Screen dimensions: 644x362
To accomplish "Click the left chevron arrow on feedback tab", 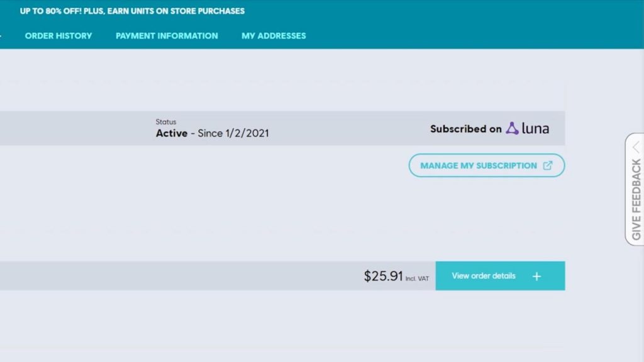I will coord(636,146).
